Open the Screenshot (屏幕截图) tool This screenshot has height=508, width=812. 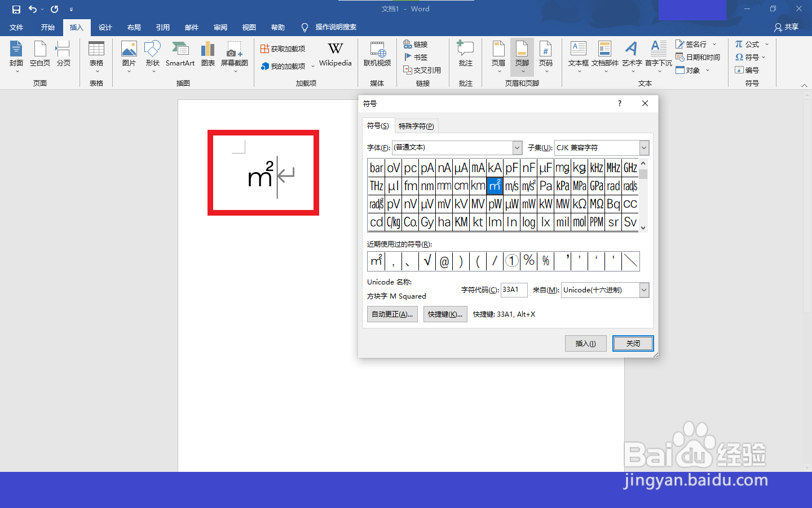(235, 56)
